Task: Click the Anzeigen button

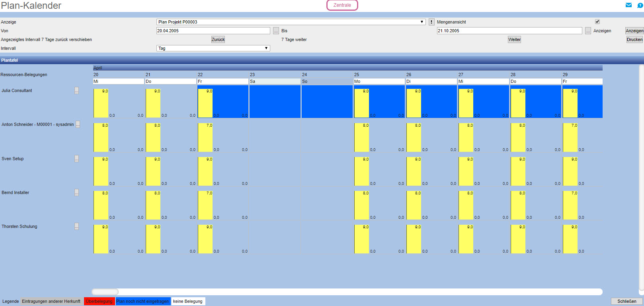Action: tap(634, 31)
